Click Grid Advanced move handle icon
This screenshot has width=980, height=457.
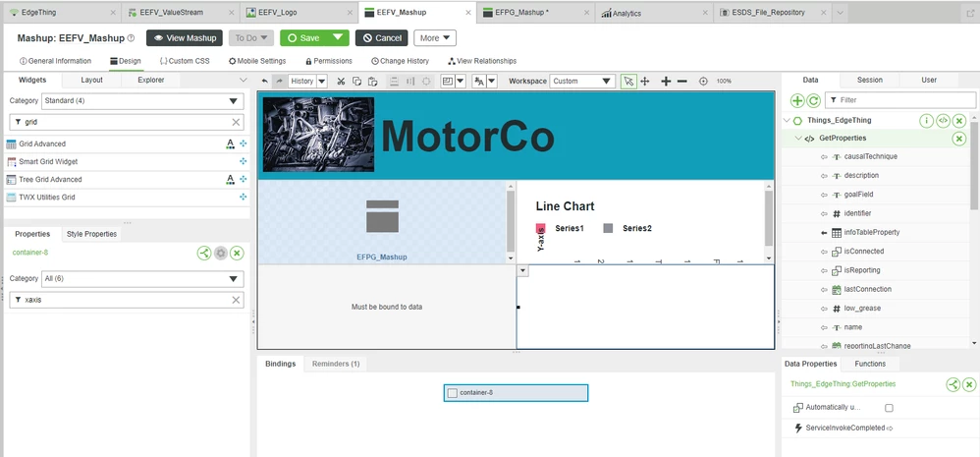244,143
